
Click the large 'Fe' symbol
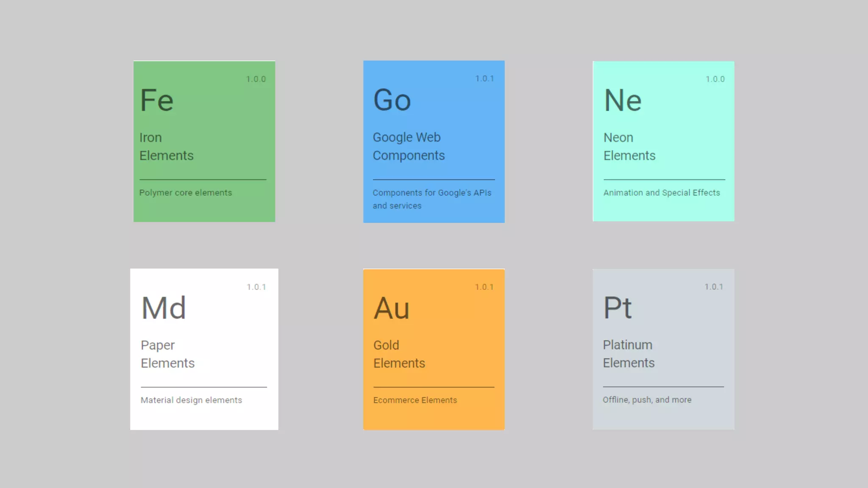pyautogui.click(x=157, y=100)
